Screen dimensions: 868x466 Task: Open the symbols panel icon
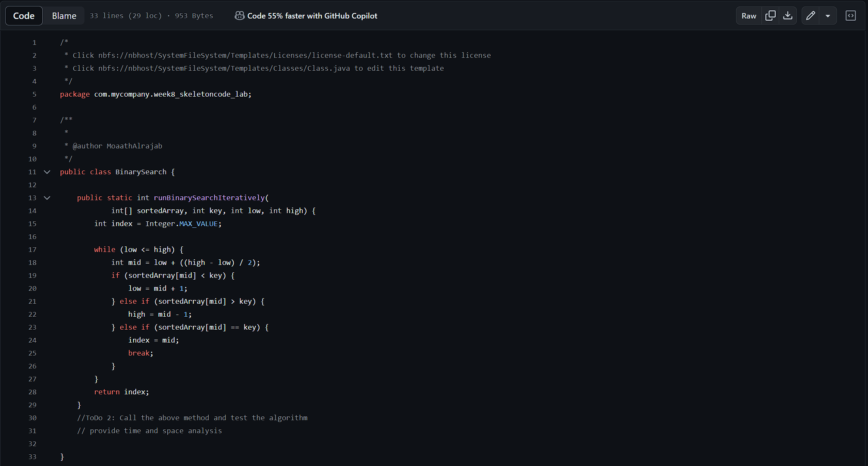[850, 16]
